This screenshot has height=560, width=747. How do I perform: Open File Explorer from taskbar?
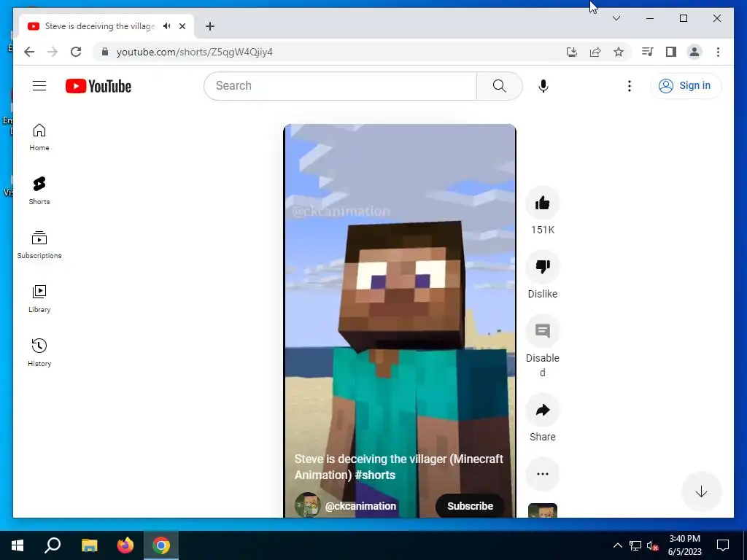coord(89,545)
